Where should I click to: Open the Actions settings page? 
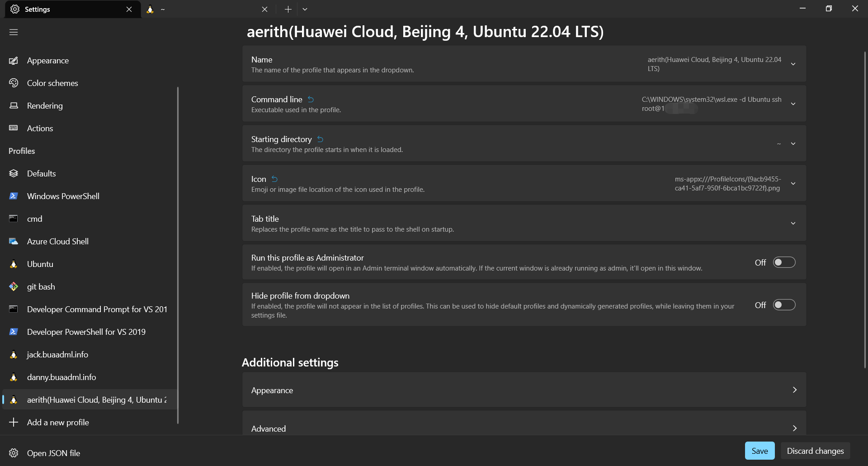click(x=90, y=128)
